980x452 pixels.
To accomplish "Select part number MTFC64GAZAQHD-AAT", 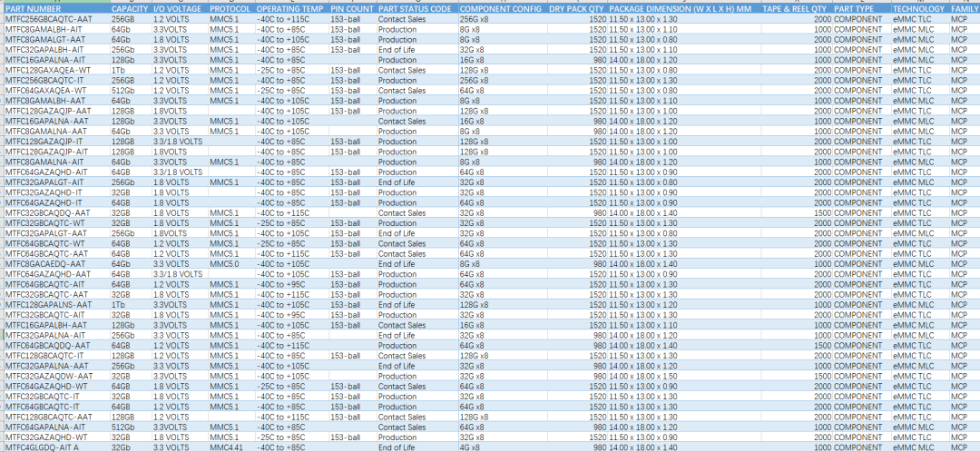I will click(x=56, y=274).
